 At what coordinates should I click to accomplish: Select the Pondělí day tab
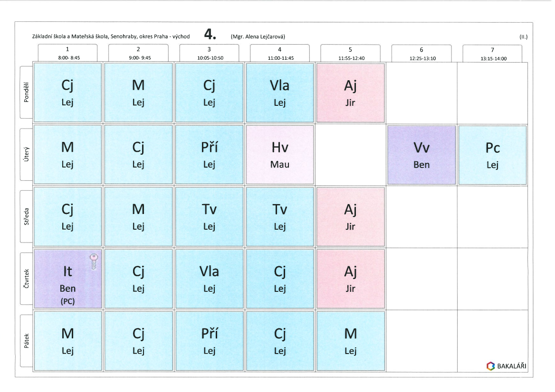pos(26,92)
